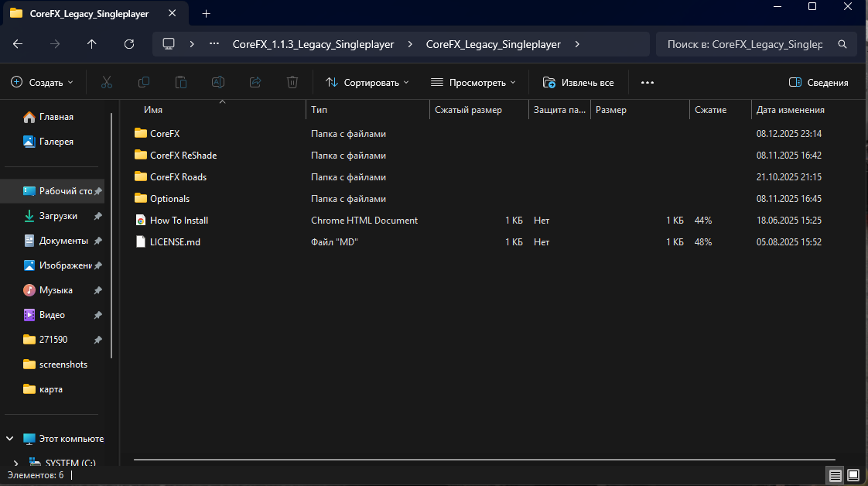Sort by Дата изменения column header

click(x=790, y=110)
